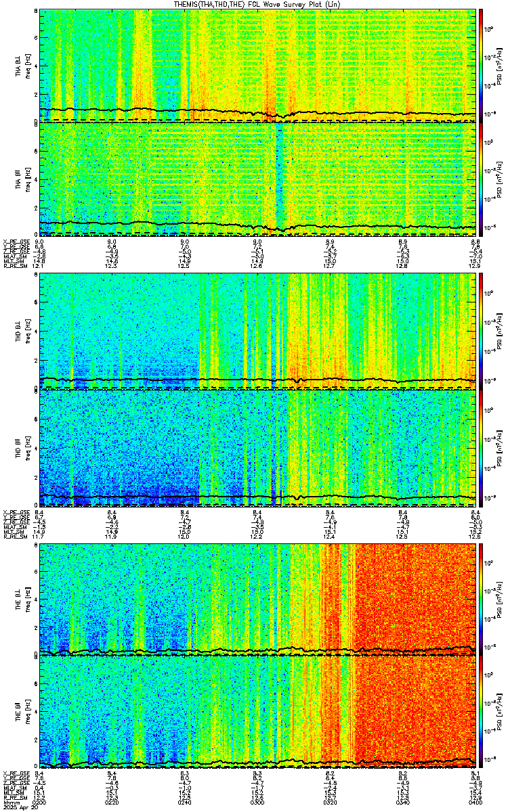
Task: Click the '0340' time tick label
Action: [403, 803]
